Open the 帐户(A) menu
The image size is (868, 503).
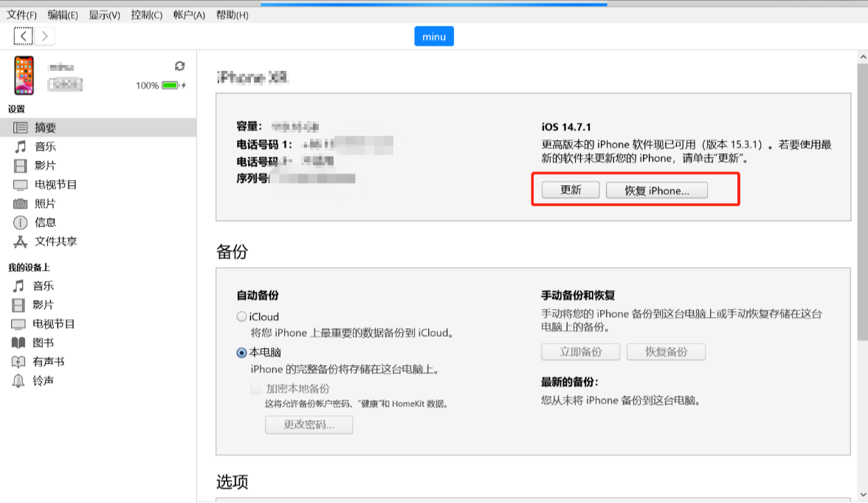tap(189, 15)
